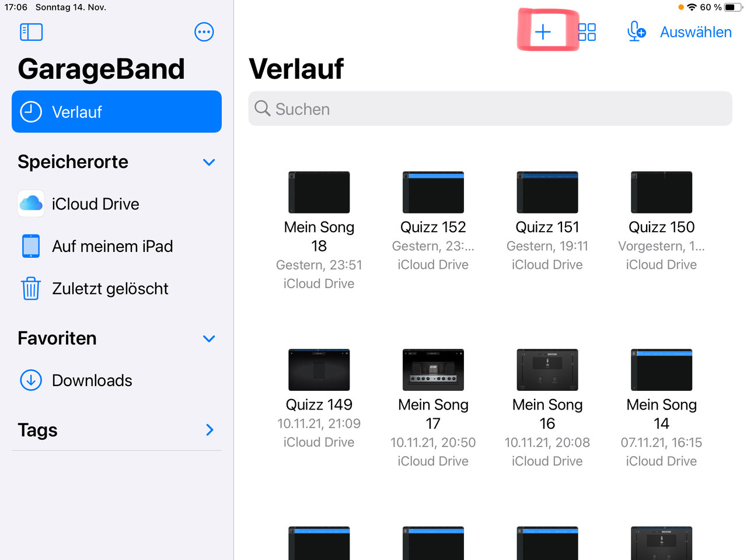Viewport: 747px width, 560px height.
Task: Open Auf meinem iPad location
Action: 112,246
